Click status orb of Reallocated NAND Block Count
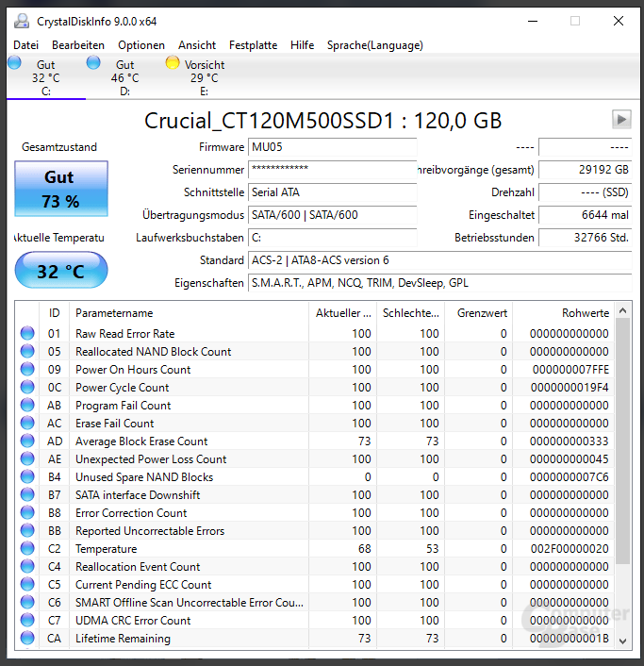This screenshot has width=644, height=666. [27, 351]
